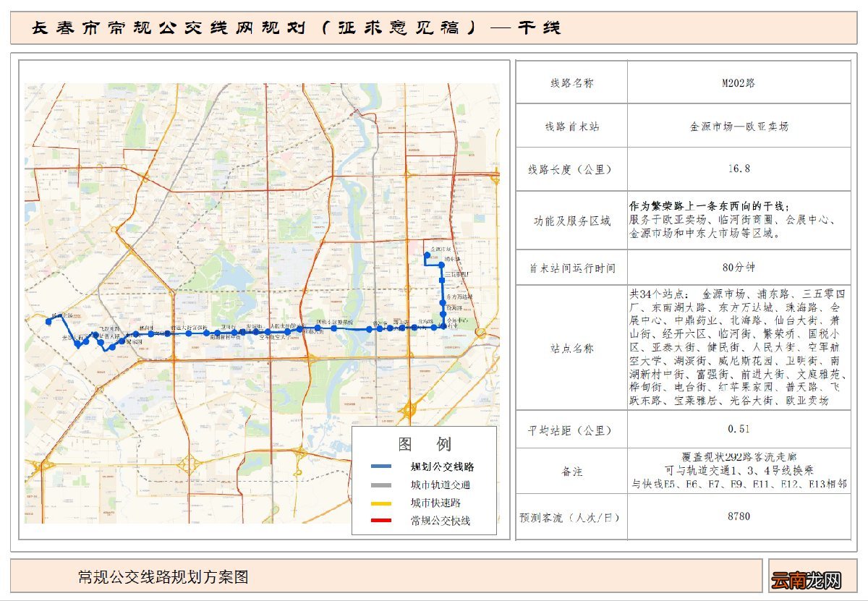Click the M202 route map image
868x601 pixels.
coord(262,303)
